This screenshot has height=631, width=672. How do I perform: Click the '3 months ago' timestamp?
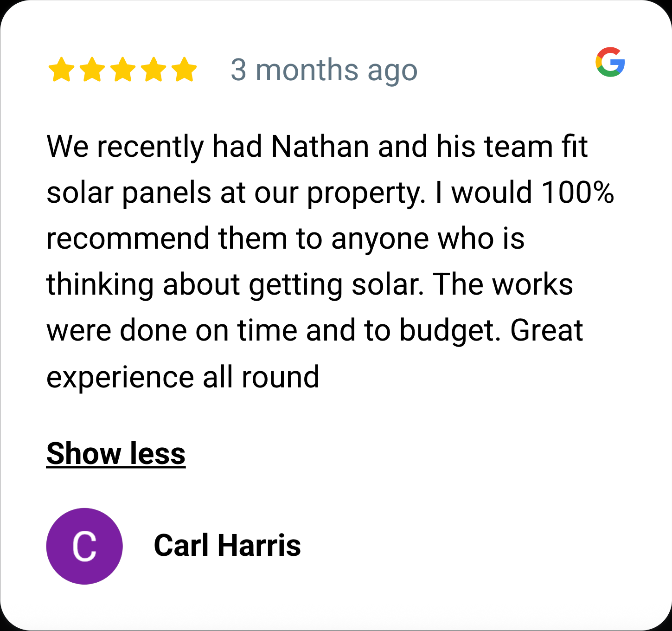324,71
